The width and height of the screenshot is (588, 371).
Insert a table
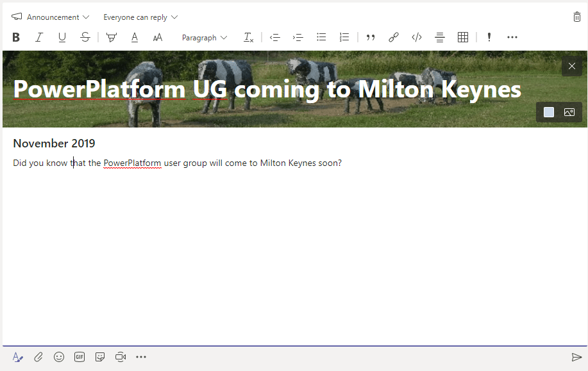tap(463, 37)
